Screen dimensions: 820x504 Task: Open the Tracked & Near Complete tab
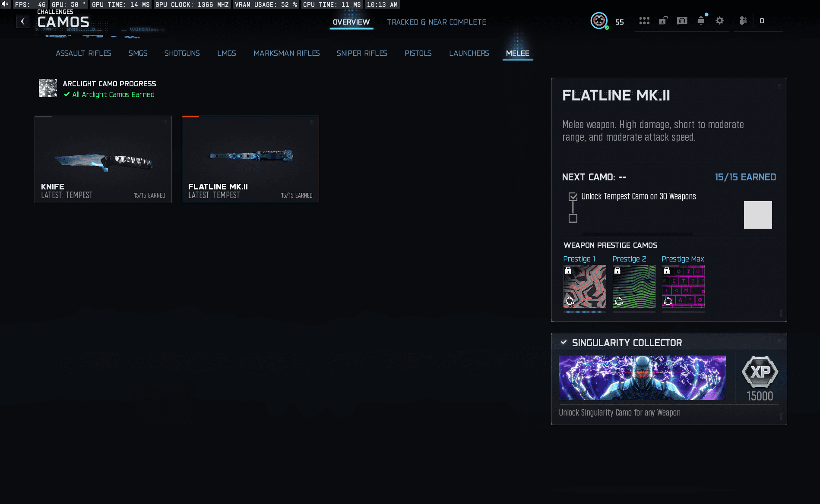point(436,22)
